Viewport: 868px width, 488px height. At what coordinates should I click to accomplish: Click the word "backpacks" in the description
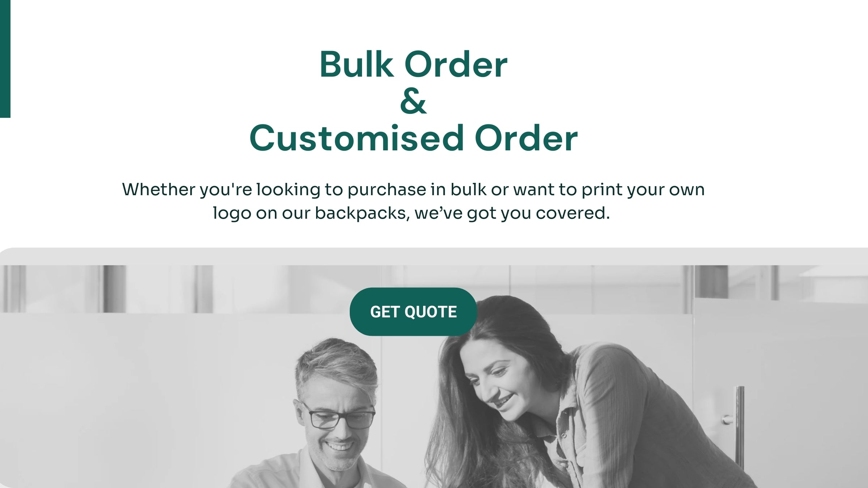pos(361,213)
